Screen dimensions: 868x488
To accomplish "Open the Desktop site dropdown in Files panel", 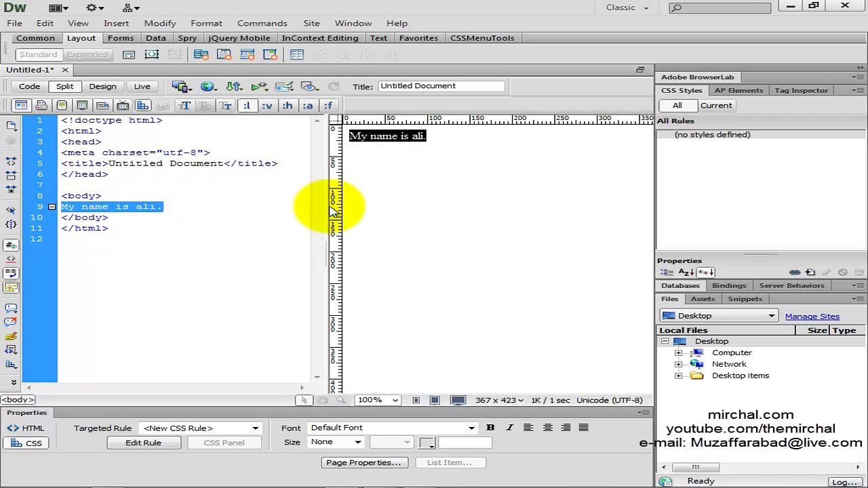I will pyautogui.click(x=718, y=316).
